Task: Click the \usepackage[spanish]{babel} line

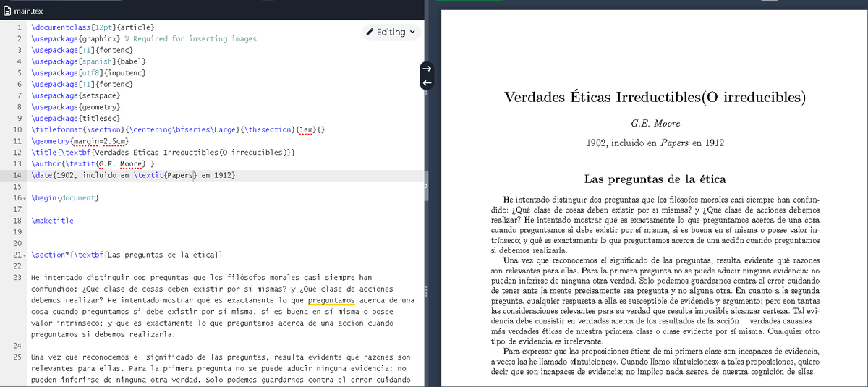Action: click(87, 61)
